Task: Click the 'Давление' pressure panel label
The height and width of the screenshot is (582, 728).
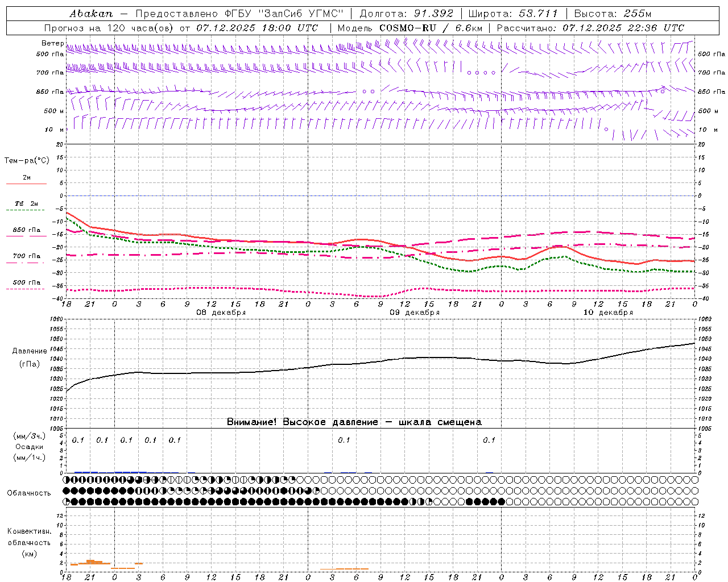Action: click(30, 351)
